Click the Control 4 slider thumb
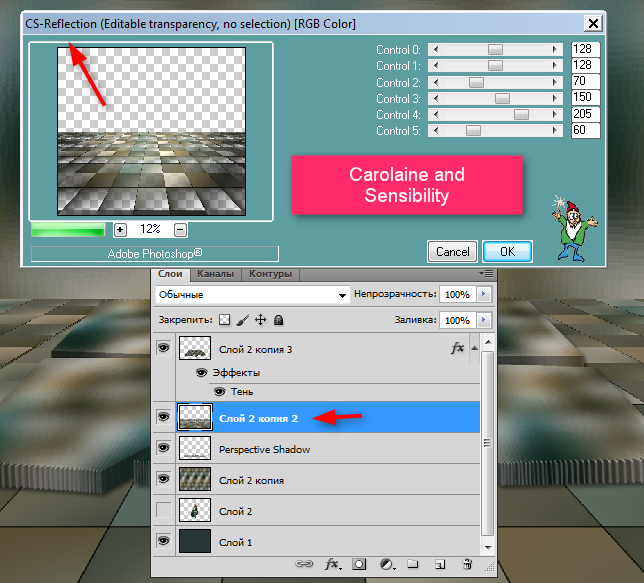Viewport: 644px width, 583px height. [x=521, y=115]
